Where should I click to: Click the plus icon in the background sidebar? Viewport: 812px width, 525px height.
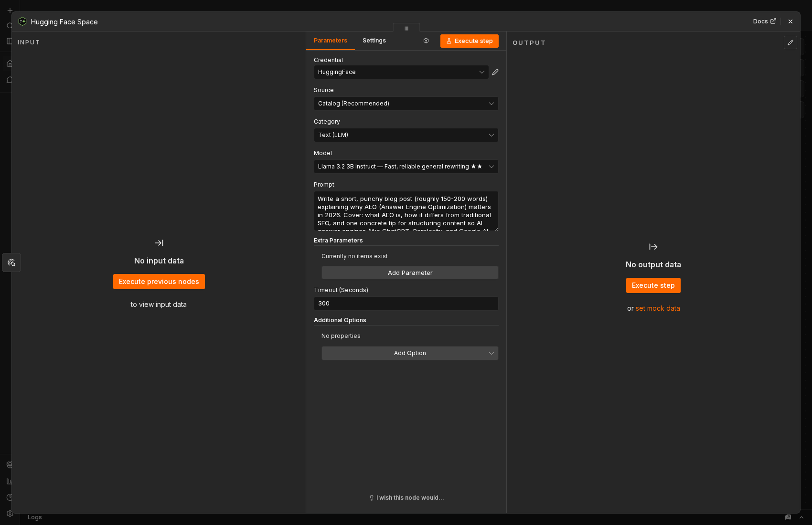(10, 10)
